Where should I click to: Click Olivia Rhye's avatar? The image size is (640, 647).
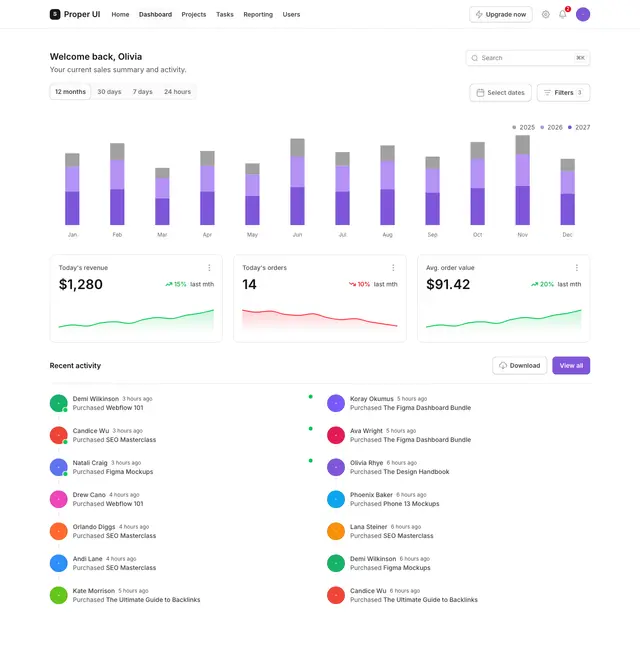(336, 467)
